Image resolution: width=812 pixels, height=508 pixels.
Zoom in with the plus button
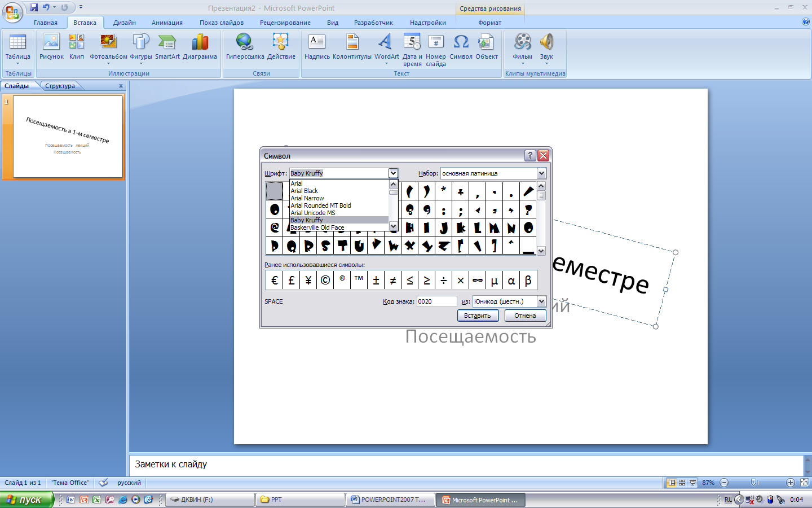coord(791,483)
